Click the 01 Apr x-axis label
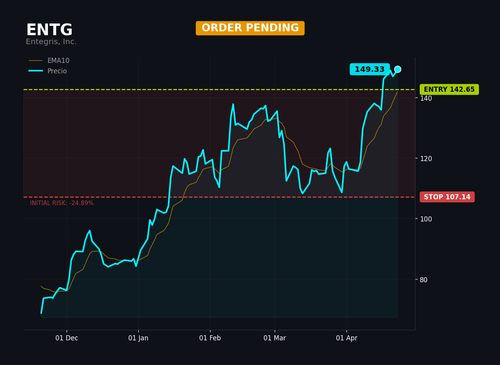 (347, 338)
